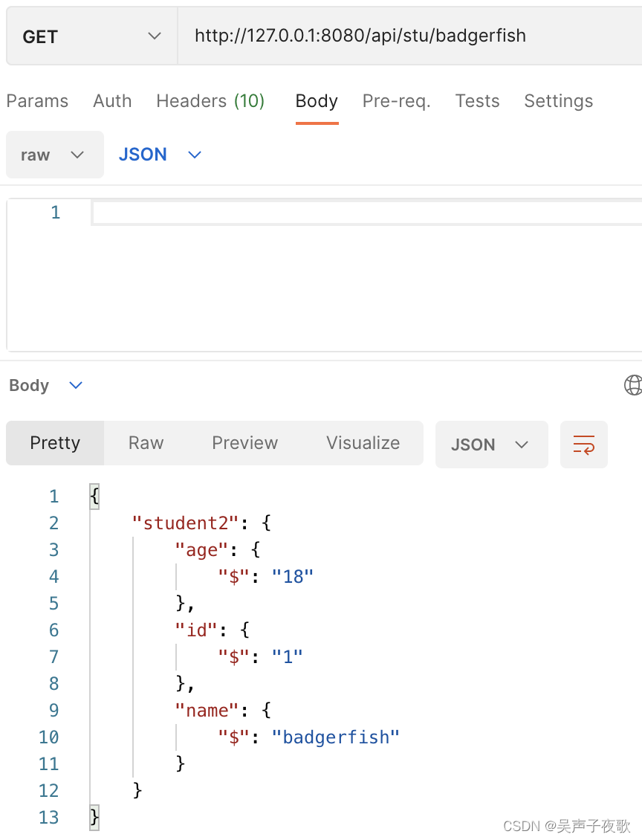Select the request Body tab
The height and width of the screenshot is (840, 642).
317,100
